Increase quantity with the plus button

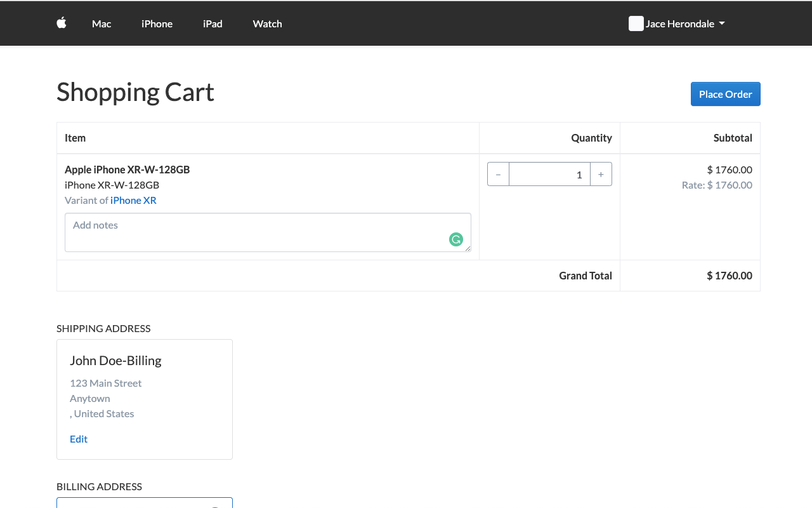[601, 173]
